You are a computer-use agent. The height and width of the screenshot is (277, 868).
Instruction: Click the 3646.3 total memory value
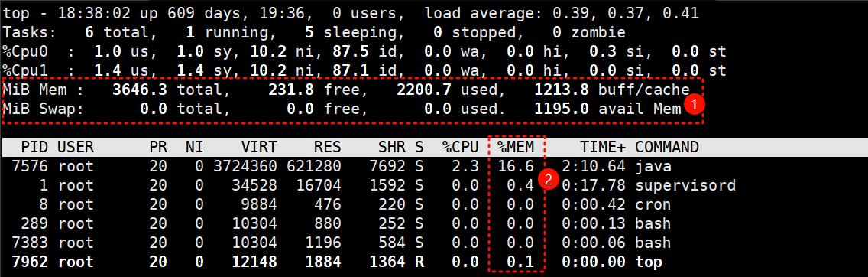(x=140, y=90)
